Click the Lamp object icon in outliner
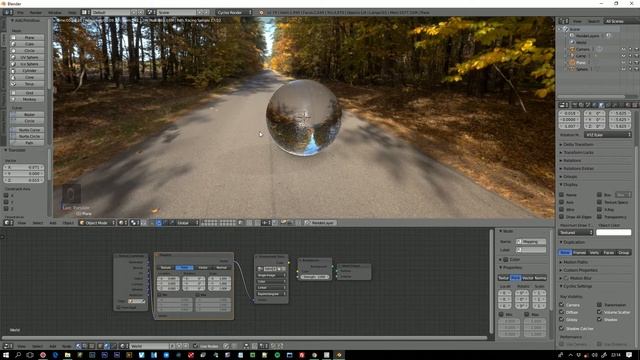 572,56
